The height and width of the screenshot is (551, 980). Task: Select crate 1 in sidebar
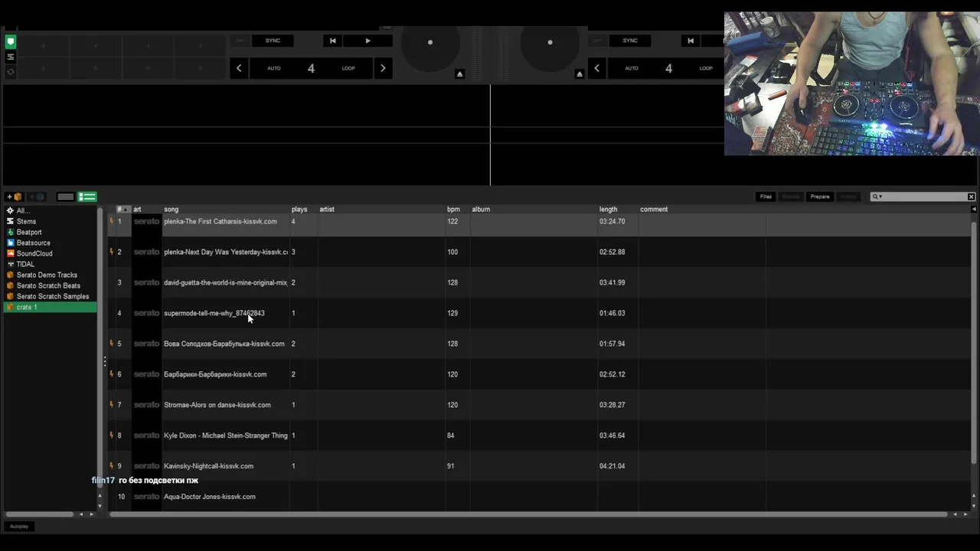[50, 307]
